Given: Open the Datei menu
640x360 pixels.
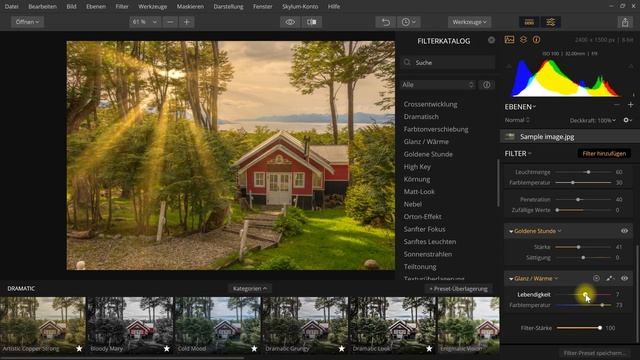Looking at the screenshot, I should [11, 7].
